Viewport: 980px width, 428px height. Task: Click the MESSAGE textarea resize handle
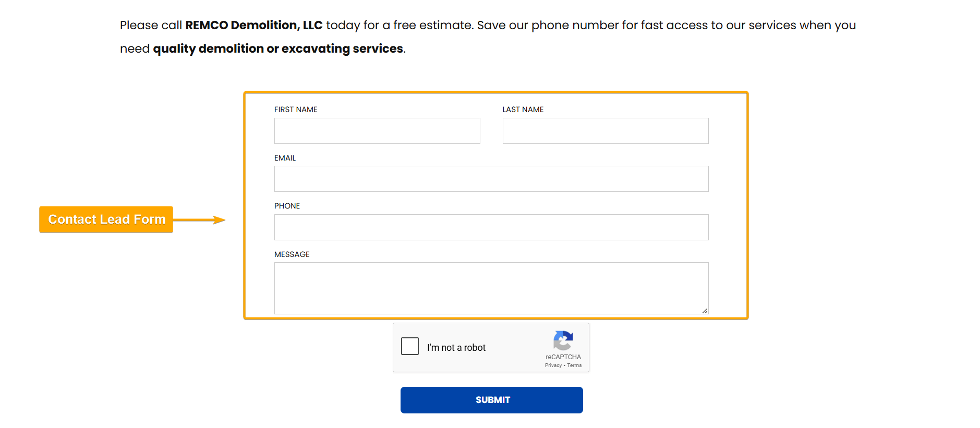point(704,311)
